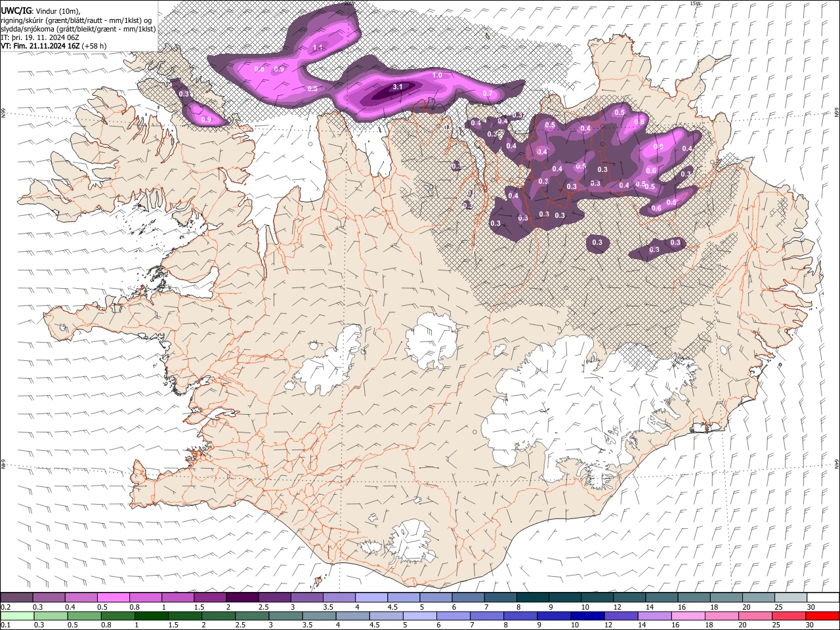Click the UWC/IG title text
The height and width of the screenshot is (630, 840).
tap(15, 10)
